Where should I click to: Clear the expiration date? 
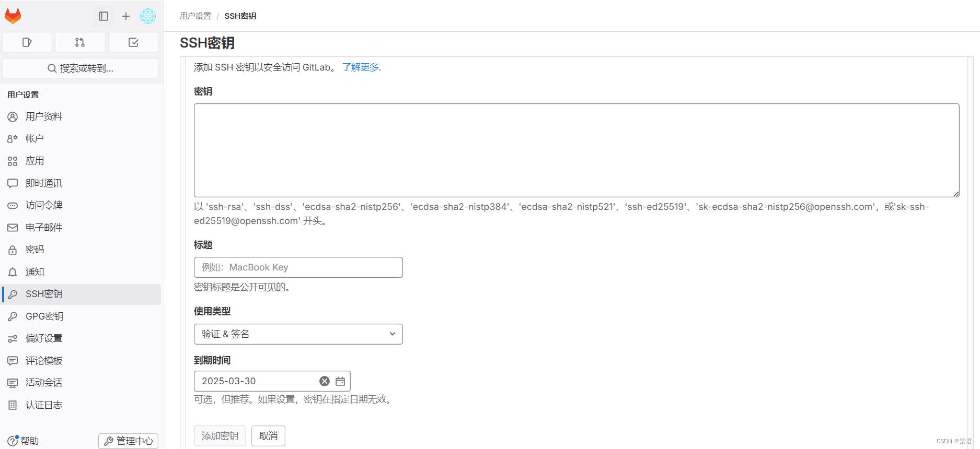point(325,381)
